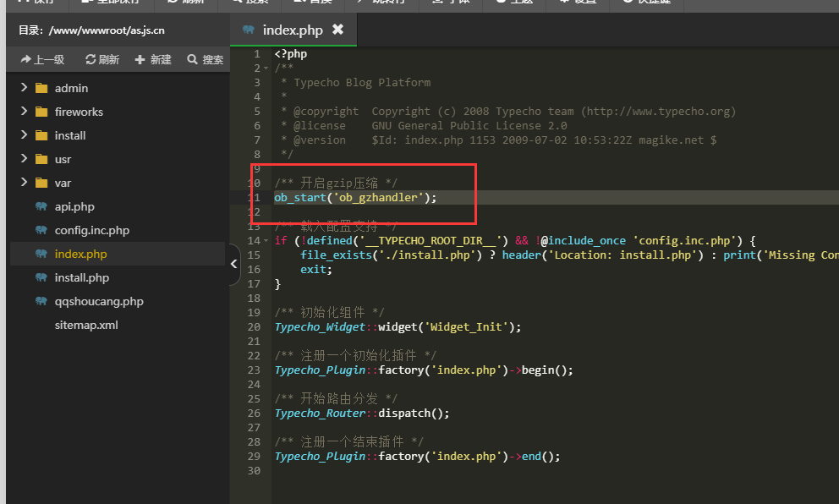
Task: Expand the fireworks folder arrow
Action: pyautogui.click(x=23, y=112)
